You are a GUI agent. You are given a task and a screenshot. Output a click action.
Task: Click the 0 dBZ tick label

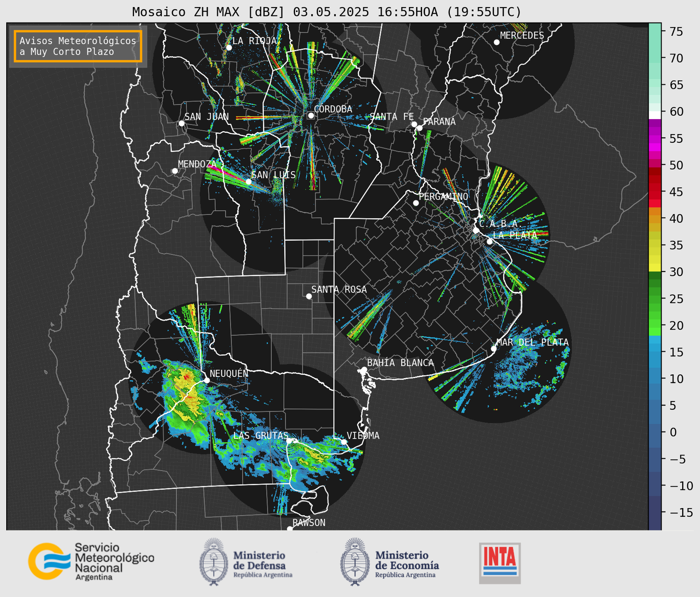click(x=673, y=432)
